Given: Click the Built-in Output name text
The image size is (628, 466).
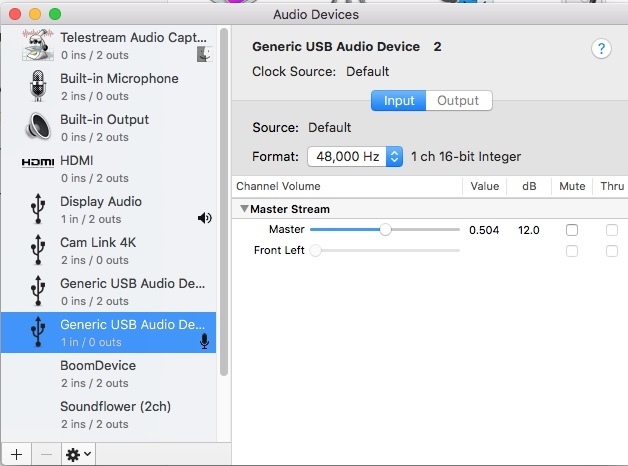Looking at the screenshot, I should pos(105,119).
